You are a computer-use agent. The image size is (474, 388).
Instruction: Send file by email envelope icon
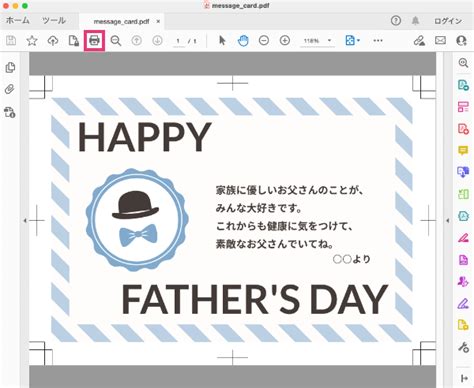(x=440, y=41)
